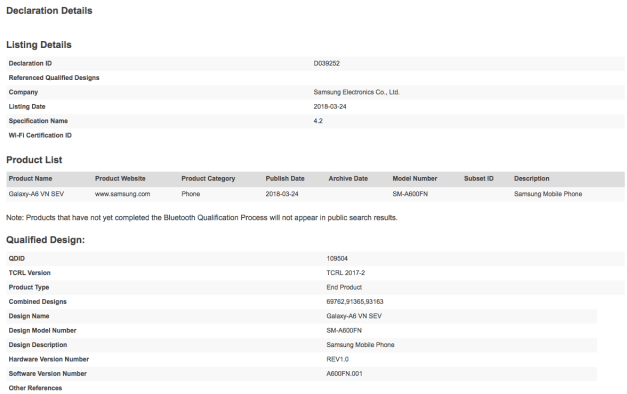
Task: Click the Model Number column header
Action: 414,179
